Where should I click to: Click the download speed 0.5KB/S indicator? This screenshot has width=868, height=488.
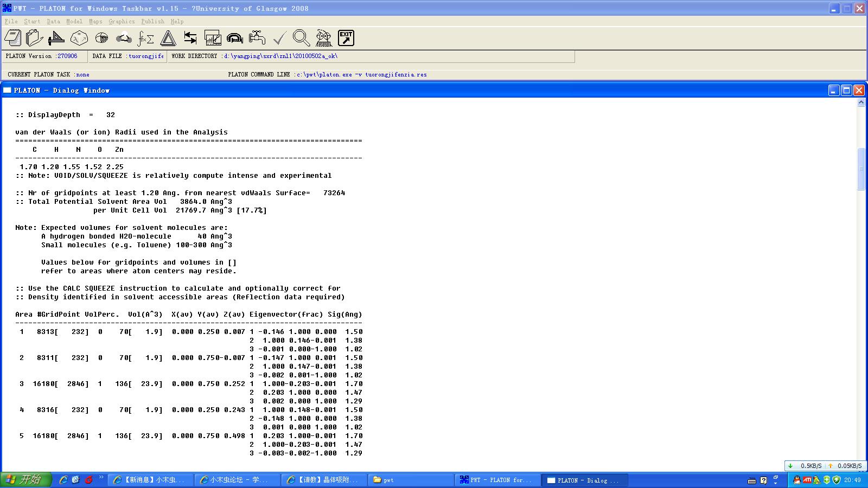(x=811, y=466)
